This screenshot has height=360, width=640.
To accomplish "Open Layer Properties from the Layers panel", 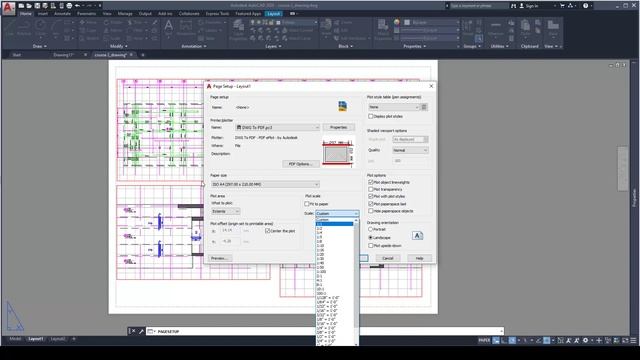I will [x=238, y=29].
